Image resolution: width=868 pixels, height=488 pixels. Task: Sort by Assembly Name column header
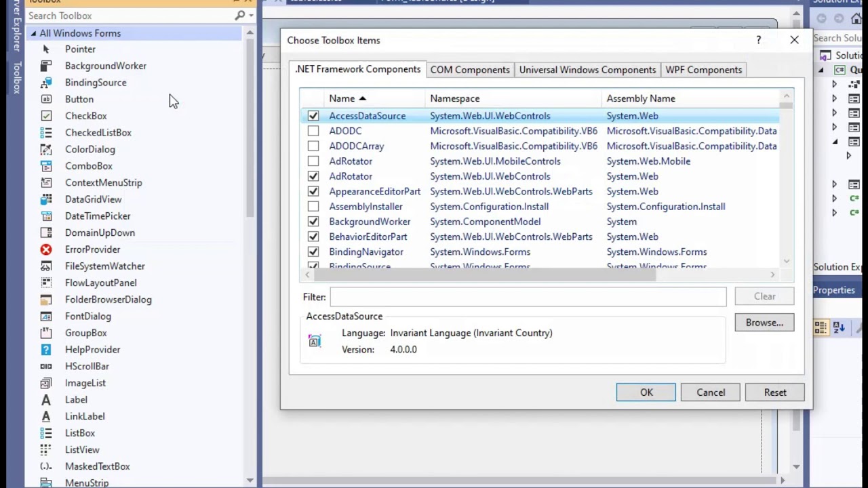pos(690,98)
